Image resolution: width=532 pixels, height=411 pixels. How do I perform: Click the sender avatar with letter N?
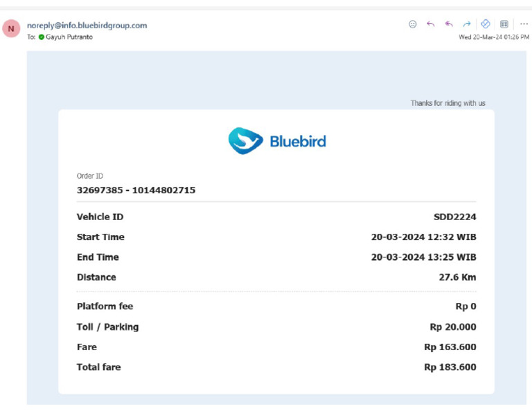coord(11,28)
